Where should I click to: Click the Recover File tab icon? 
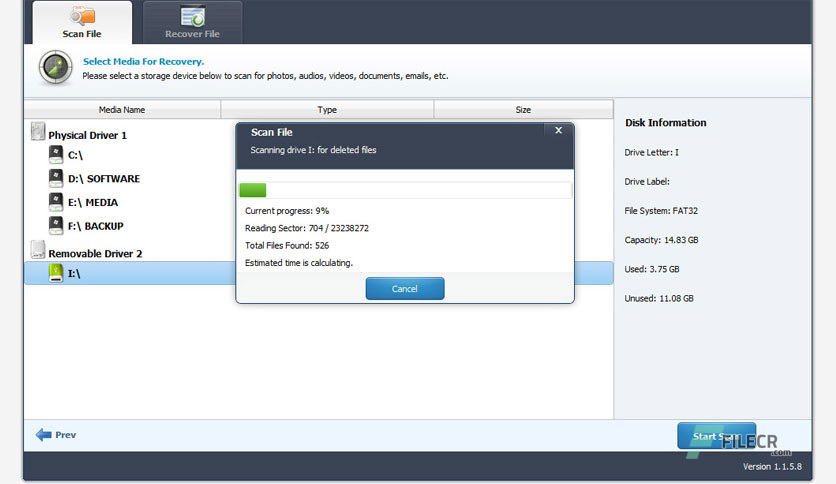(x=192, y=16)
